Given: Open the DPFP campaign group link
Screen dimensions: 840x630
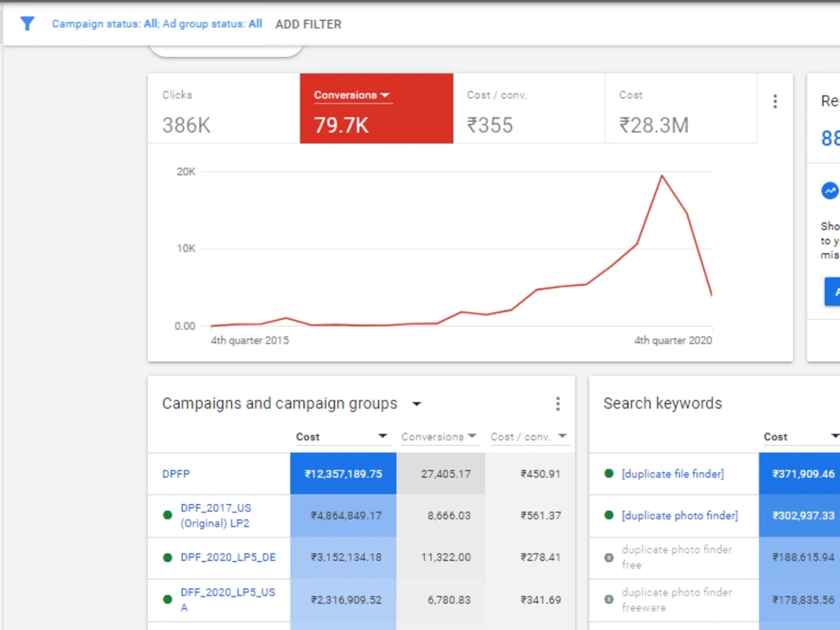Looking at the screenshot, I should tap(176, 474).
